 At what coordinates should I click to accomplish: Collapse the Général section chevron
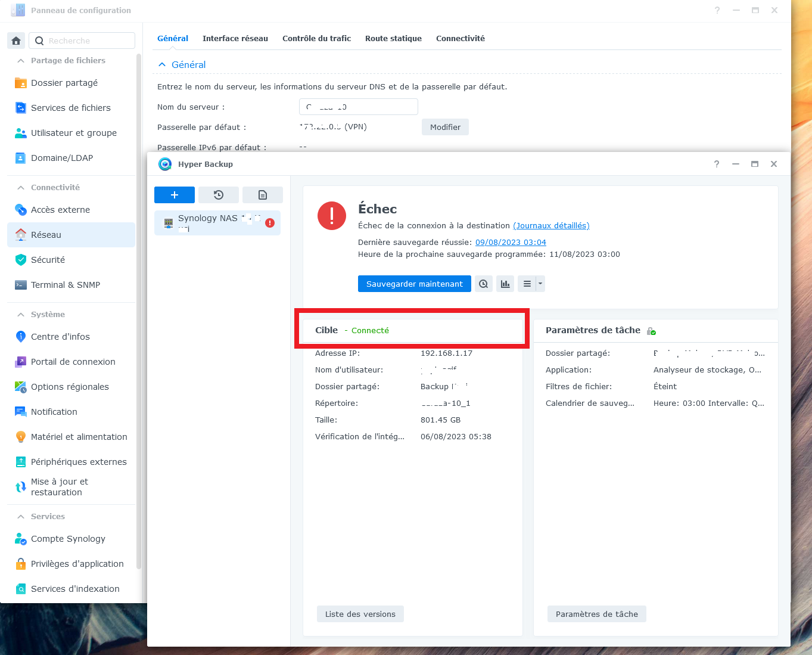point(161,64)
